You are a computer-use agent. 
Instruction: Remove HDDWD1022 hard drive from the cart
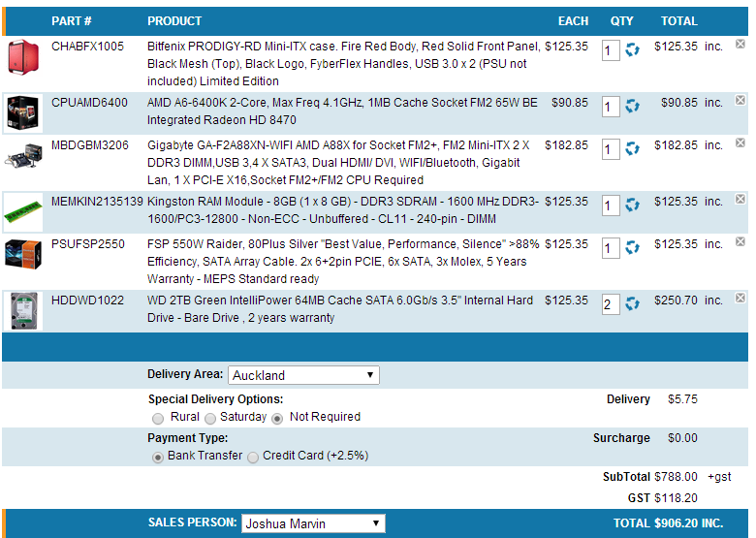point(740,298)
